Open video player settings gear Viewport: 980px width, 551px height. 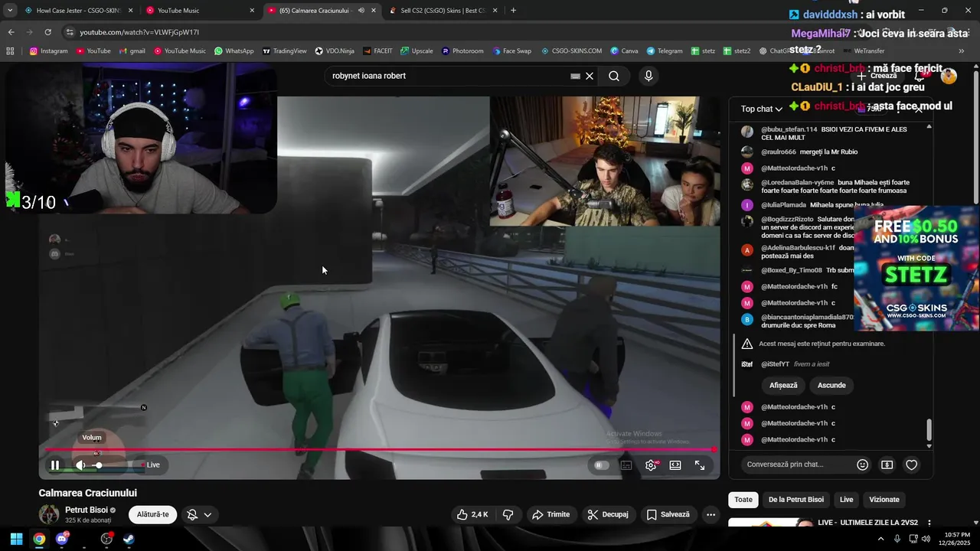coord(651,465)
